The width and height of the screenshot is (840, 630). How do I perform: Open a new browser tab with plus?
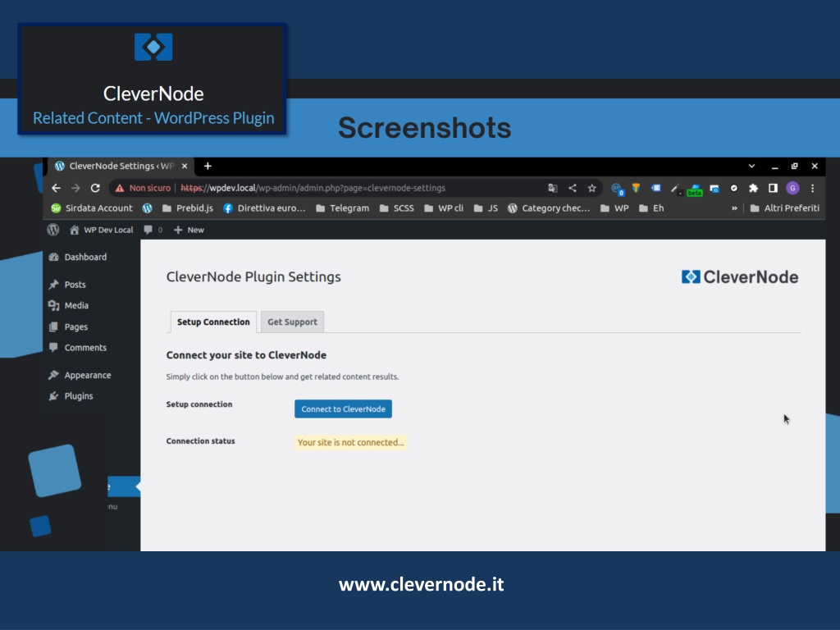coord(208,166)
